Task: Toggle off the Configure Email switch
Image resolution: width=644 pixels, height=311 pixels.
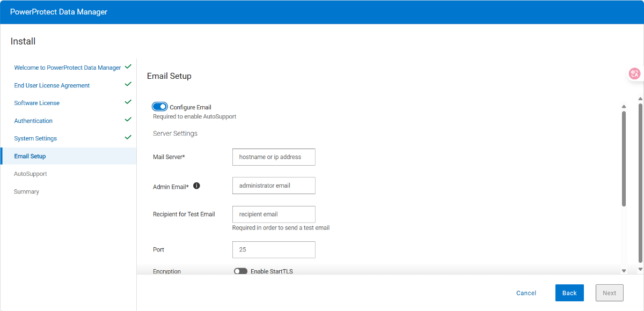Action: pyautogui.click(x=160, y=107)
